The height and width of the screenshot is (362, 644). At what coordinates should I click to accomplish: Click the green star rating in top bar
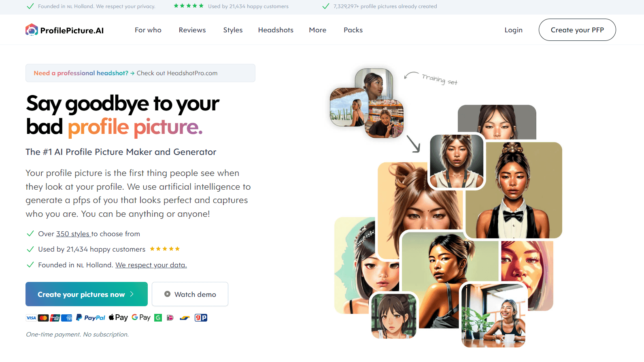[189, 6]
